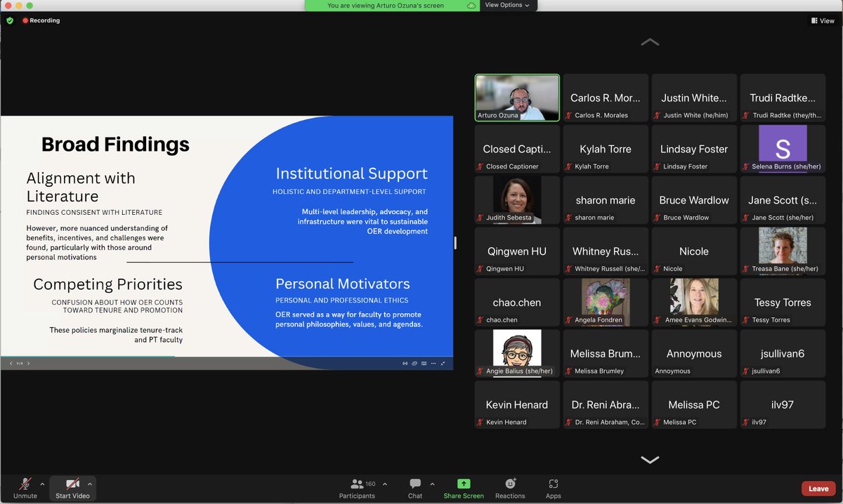Select chao.chen participant tile
The height and width of the screenshot is (504, 843).
tap(517, 303)
